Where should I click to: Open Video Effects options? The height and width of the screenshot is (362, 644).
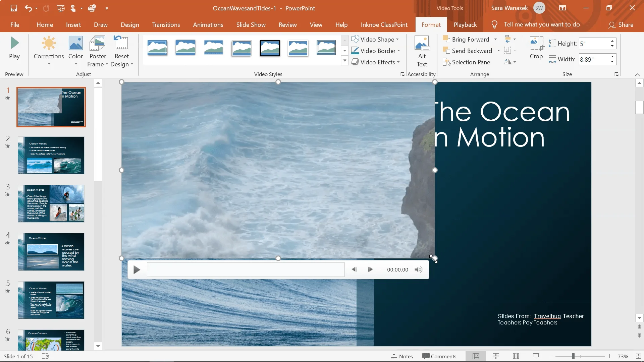click(376, 62)
